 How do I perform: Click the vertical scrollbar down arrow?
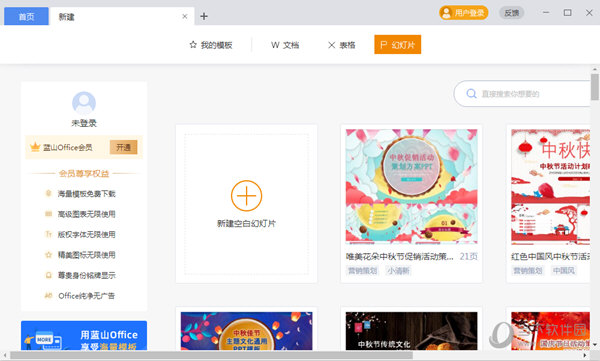pyautogui.click(x=595, y=345)
